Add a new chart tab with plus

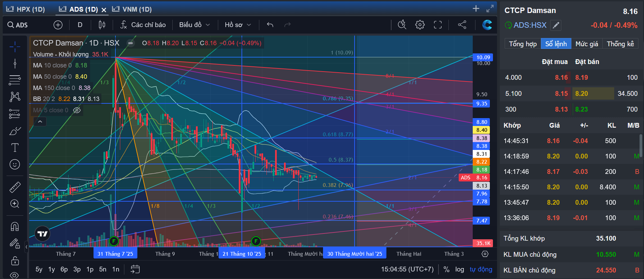coord(476,9)
